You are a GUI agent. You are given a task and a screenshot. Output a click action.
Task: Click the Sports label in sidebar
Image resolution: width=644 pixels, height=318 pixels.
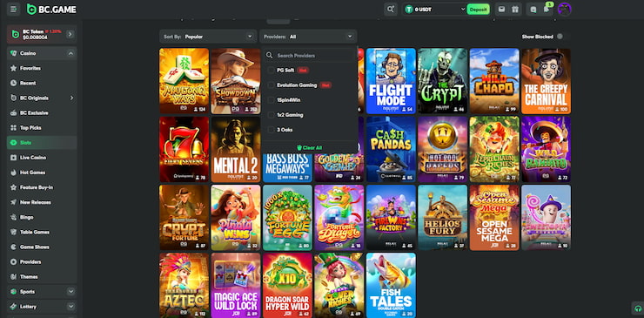point(28,292)
